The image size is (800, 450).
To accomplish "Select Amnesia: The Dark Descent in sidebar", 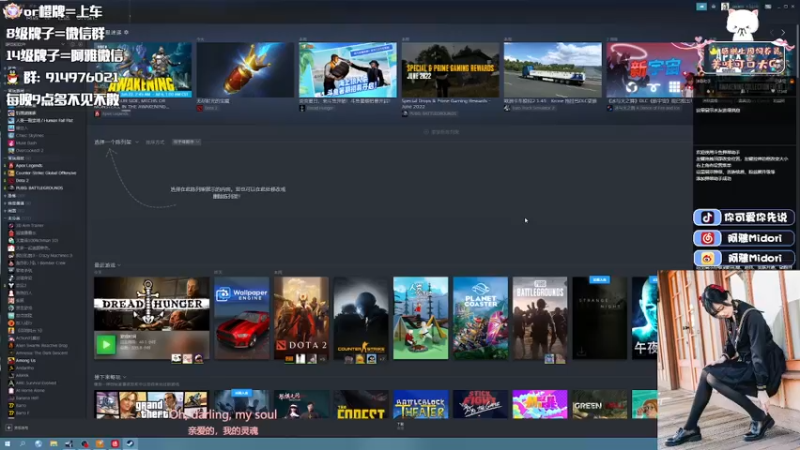I will pos(41,353).
